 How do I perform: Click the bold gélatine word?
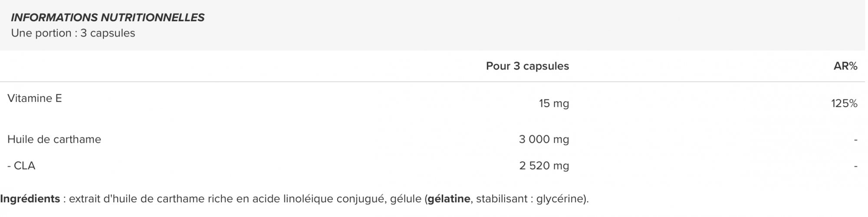(x=449, y=199)
